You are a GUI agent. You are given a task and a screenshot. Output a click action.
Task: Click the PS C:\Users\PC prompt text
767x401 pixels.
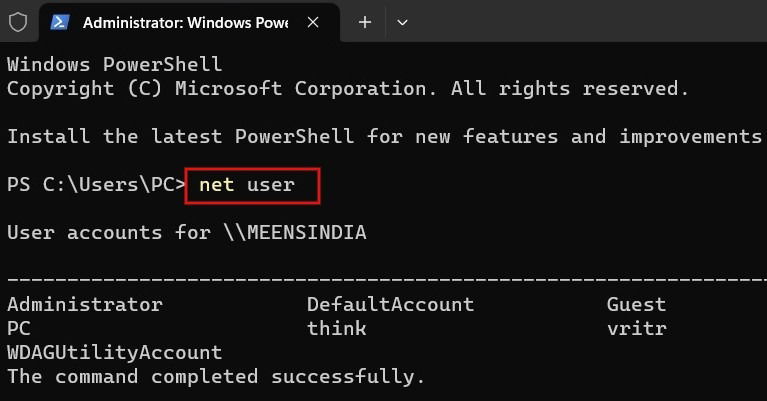tap(96, 185)
